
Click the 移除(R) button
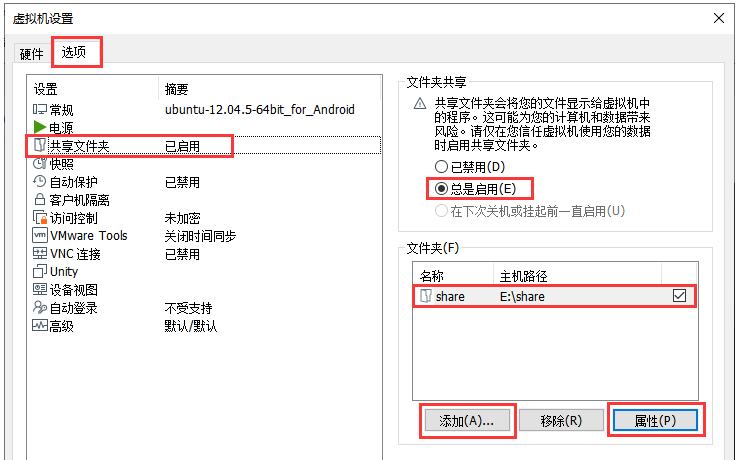tap(562, 420)
